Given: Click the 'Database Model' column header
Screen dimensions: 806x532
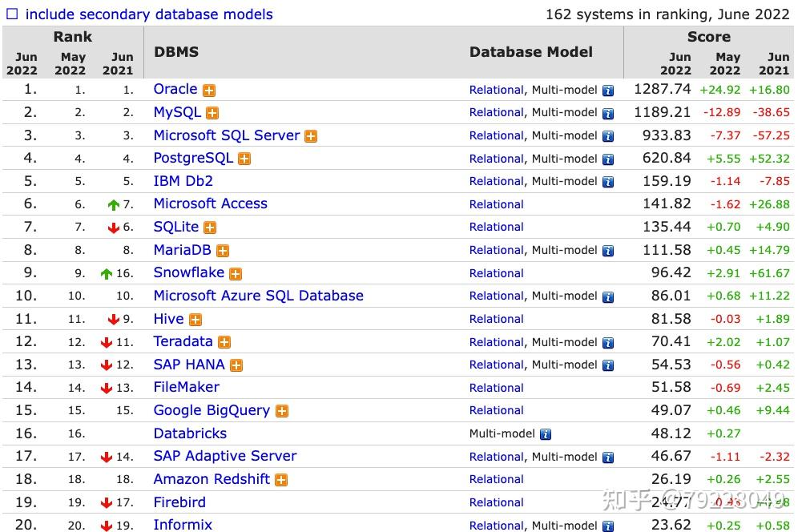Looking at the screenshot, I should click(531, 52).
